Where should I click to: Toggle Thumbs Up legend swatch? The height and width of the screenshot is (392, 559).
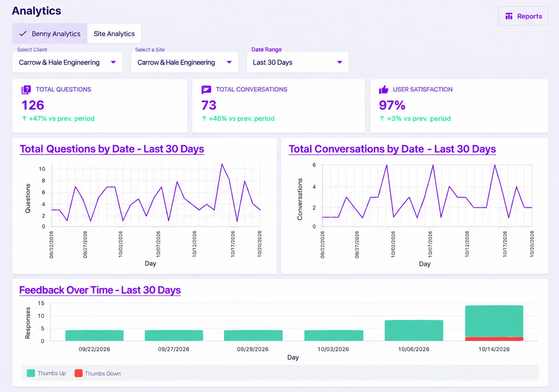coord(31,373)
